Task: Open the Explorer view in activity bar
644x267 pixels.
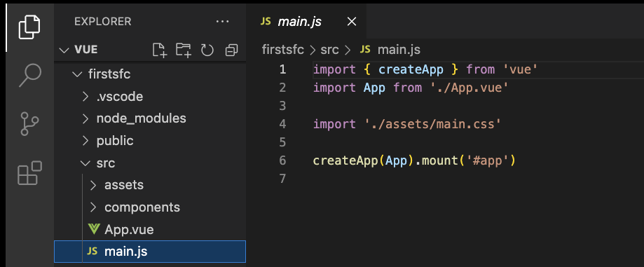Action: (x=29, y=27)
